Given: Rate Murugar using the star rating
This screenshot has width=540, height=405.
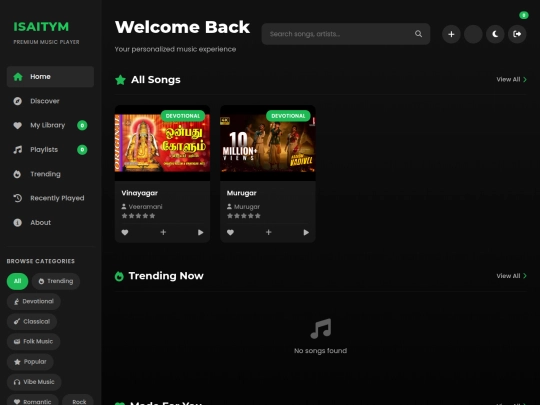Looking at the screenshot, I should point(244,216).
